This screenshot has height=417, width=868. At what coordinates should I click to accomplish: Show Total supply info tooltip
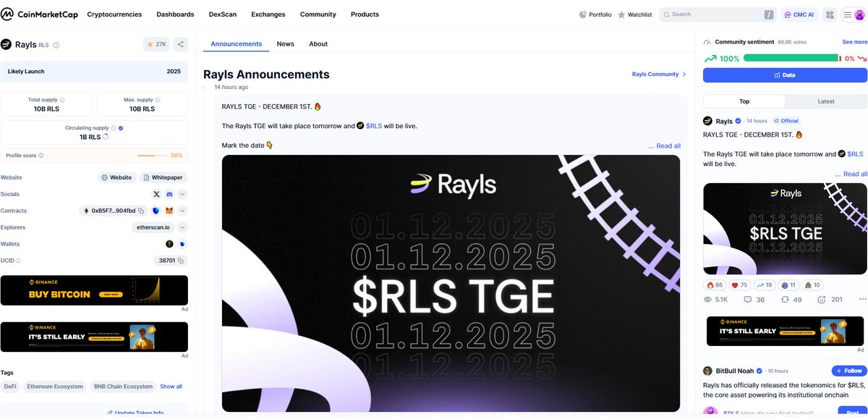coord(62,100)
